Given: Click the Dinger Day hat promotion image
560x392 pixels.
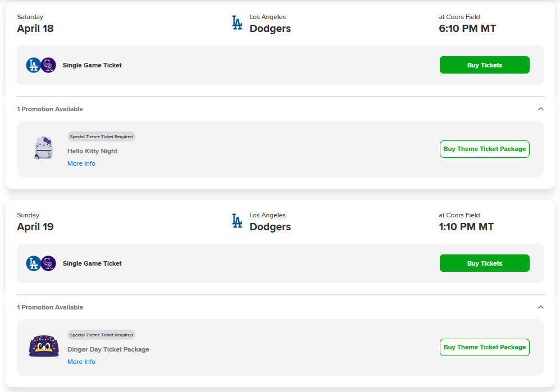Looking at the screenshot, I should [44, 347].
